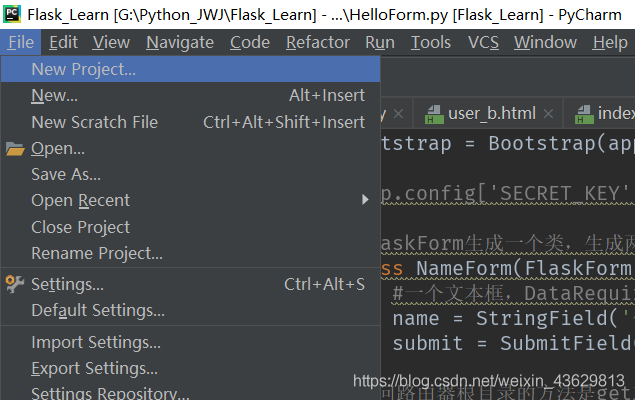
Task: Open the Tools menu
Action: coord(431,42)
